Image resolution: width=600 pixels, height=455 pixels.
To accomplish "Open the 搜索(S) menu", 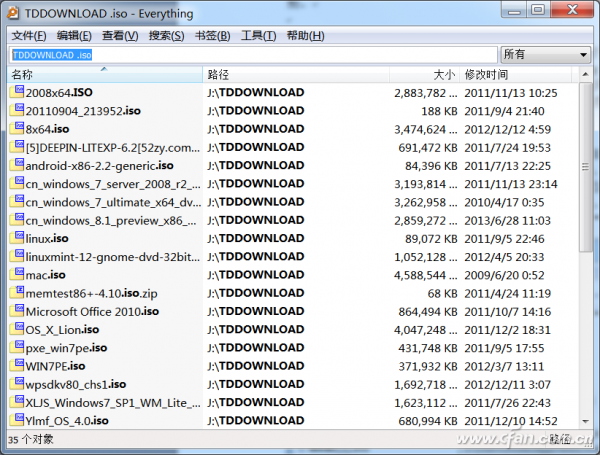I will tap(166, 36).
